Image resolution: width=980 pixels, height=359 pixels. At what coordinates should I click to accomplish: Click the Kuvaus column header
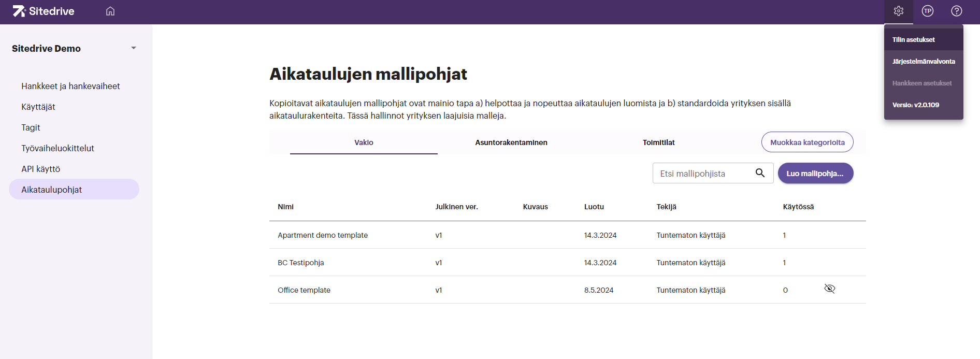(x=535, y=207)
